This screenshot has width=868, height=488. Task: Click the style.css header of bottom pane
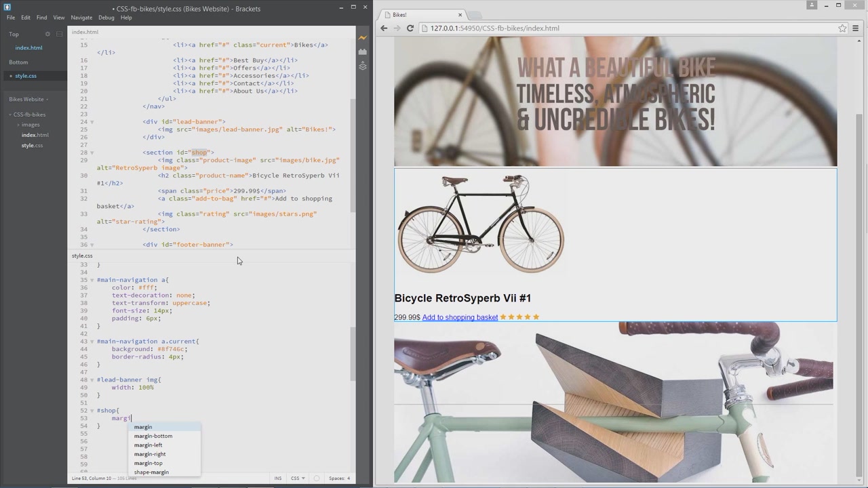(x=82, y=256)
